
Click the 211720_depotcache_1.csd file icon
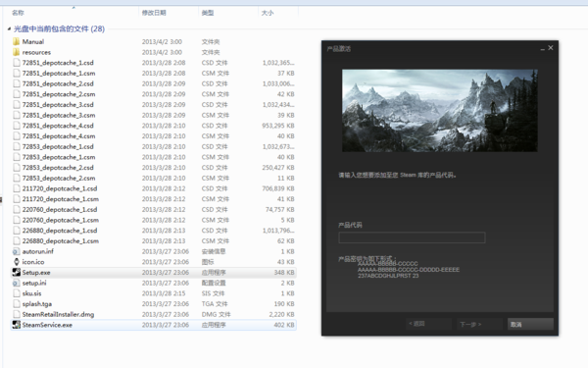click(16, 188)
